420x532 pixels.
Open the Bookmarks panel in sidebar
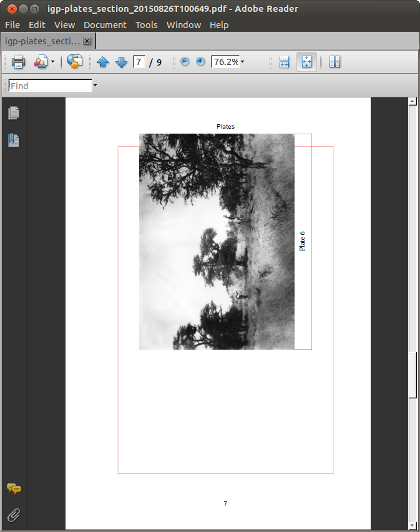[14, 140]
